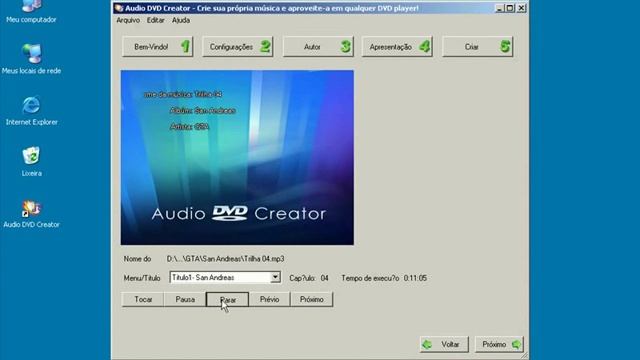Screen dimensions: 640x360
Task: Click the Voltar back button
Action: [444, 344]
